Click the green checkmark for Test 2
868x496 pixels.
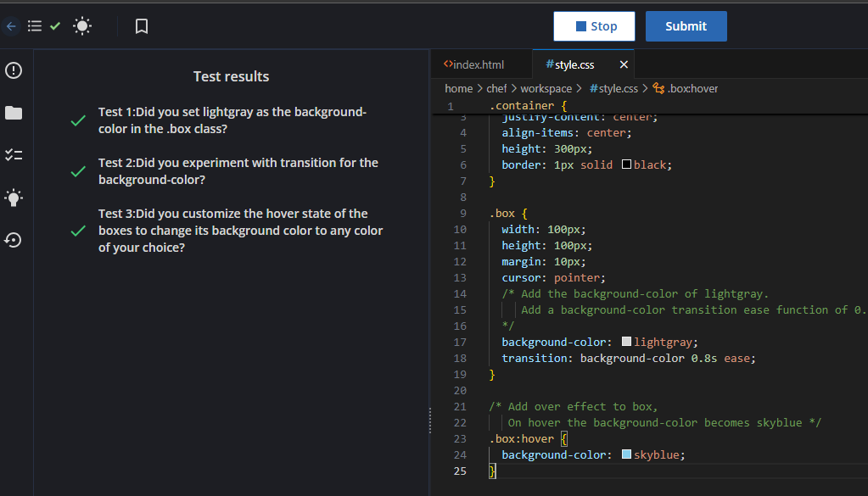pos(78,171)
